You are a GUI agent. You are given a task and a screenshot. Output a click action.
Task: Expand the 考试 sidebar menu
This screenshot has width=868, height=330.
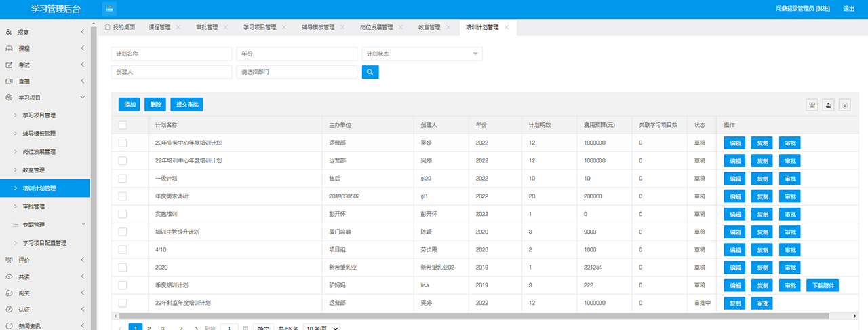pyautogui.click(x=82, y=65)
